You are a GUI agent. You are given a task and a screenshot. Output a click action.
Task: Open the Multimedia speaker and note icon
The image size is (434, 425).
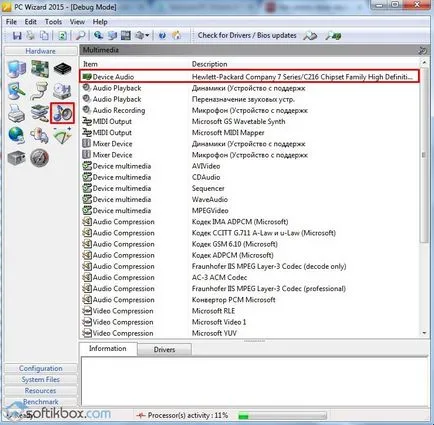point(62,113)
